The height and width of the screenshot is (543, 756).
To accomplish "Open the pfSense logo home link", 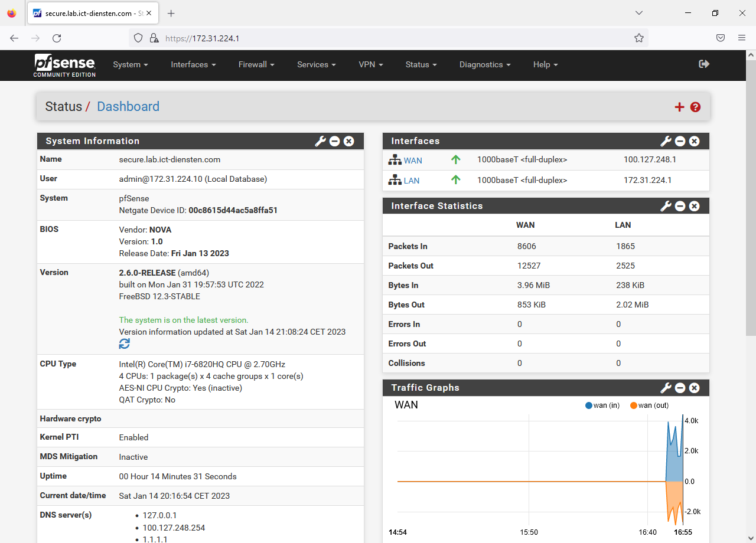I will (64, 65).
